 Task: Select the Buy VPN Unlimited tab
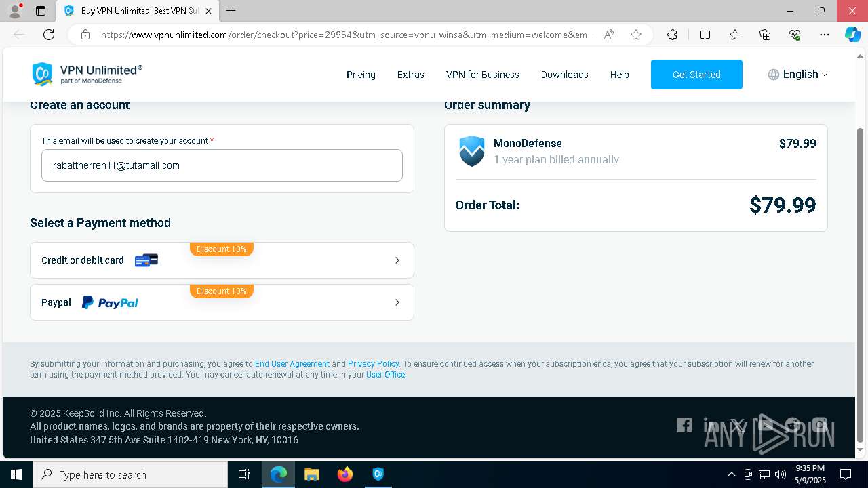pyautogui.click(x=139, y=11)
